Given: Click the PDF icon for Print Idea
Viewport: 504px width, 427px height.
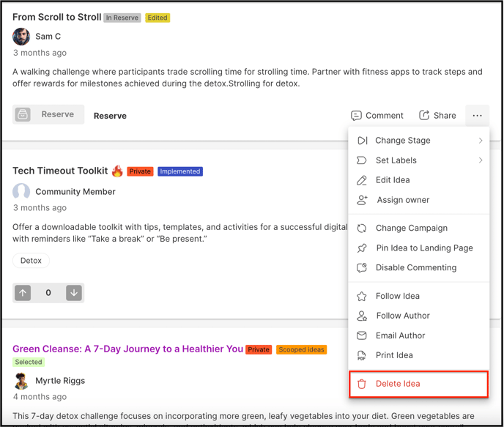Looking at the screenshot, I should [362, 355].
